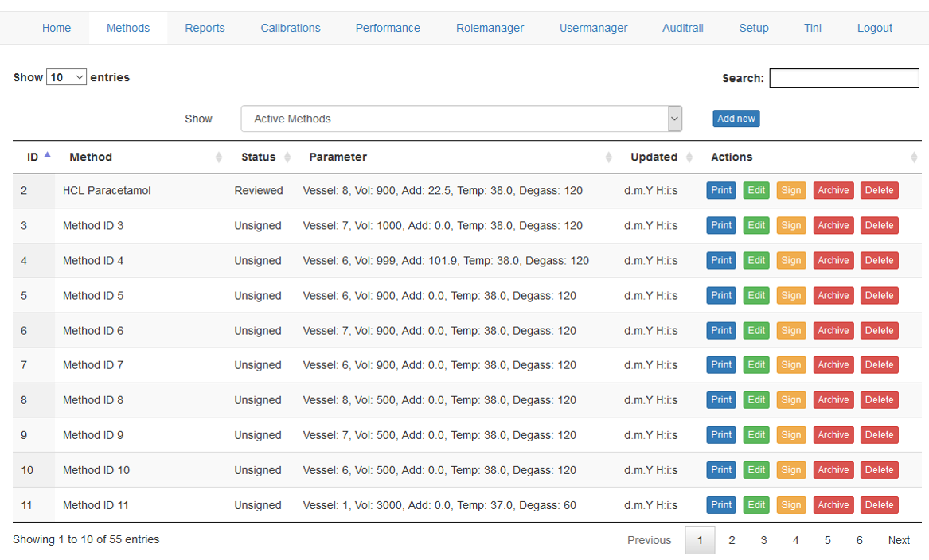Sort table by ID column arrow
929x560 pixels.
pos(47,156)
